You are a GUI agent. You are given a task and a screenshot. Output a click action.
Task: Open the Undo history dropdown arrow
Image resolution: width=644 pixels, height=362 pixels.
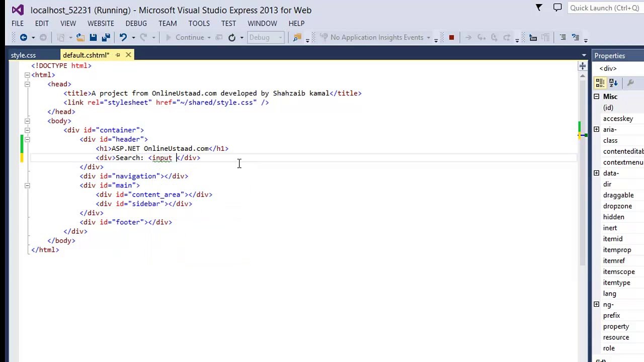133,37
